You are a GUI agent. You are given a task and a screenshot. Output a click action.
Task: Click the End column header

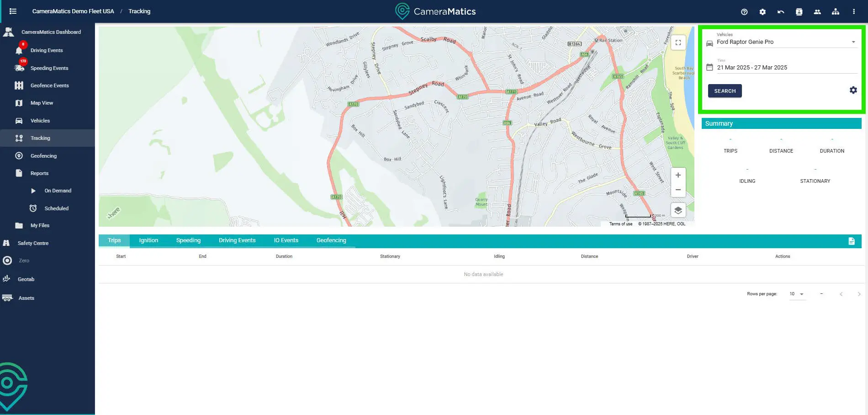click(x=202, y=256)
